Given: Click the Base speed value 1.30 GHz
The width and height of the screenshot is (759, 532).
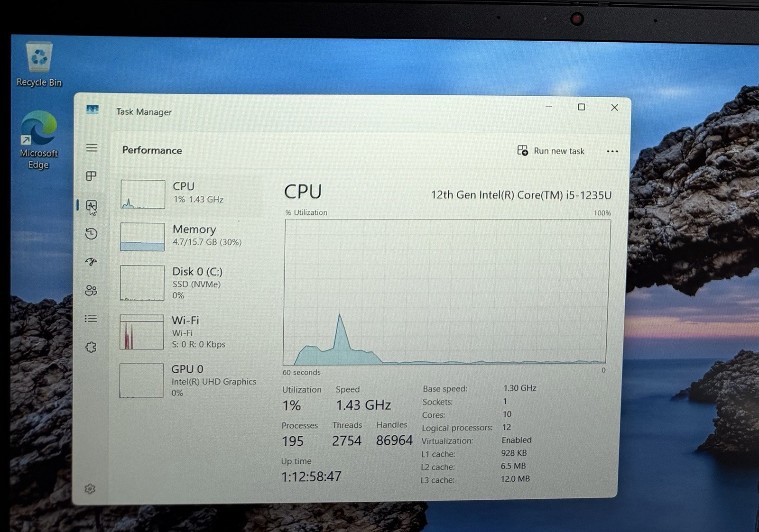Looking at the screenshot, I should coord(520,388).
